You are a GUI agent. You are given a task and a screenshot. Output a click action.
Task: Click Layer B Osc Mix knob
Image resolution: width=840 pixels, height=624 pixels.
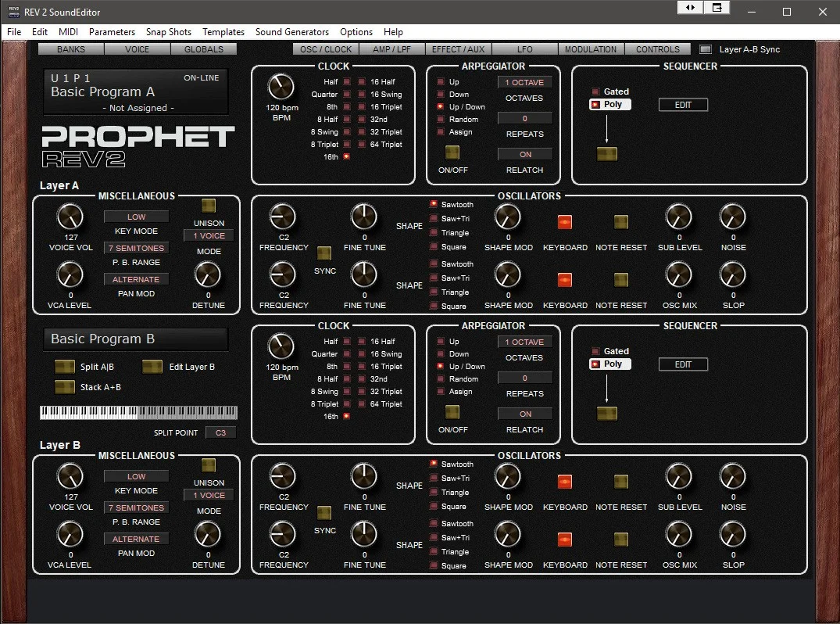click(x=679, y=535)
